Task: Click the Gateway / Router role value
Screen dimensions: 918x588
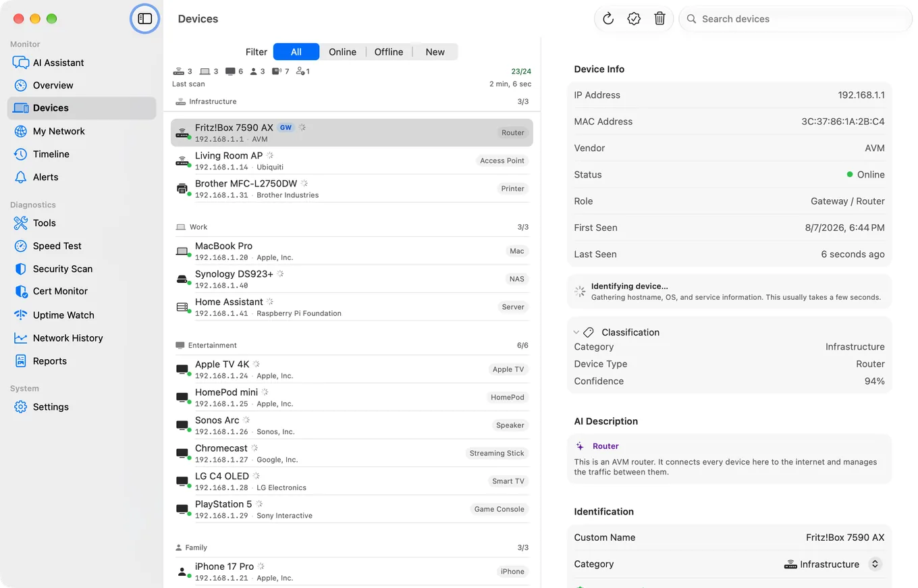Action: 848,201
